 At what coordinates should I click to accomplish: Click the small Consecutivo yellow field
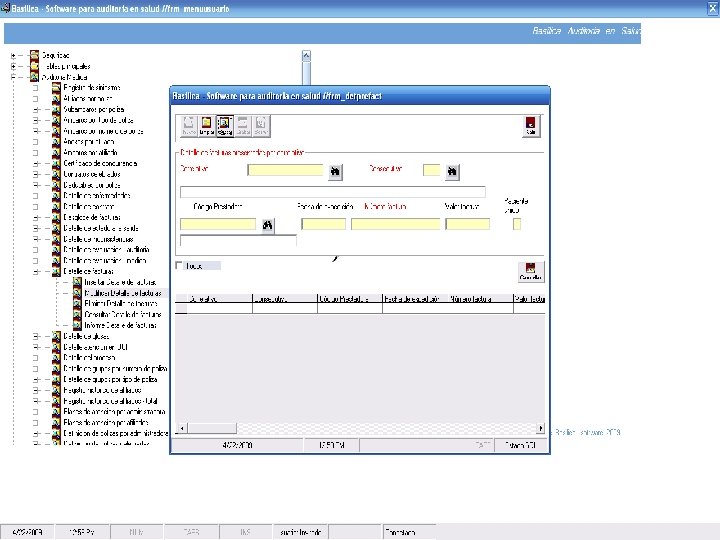(432, 170)
